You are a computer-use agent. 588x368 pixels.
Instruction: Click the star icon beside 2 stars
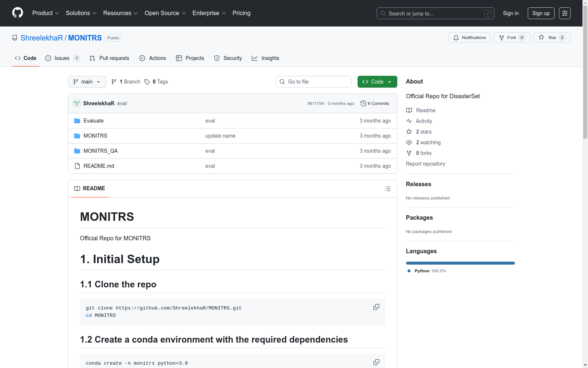[409, 132]
